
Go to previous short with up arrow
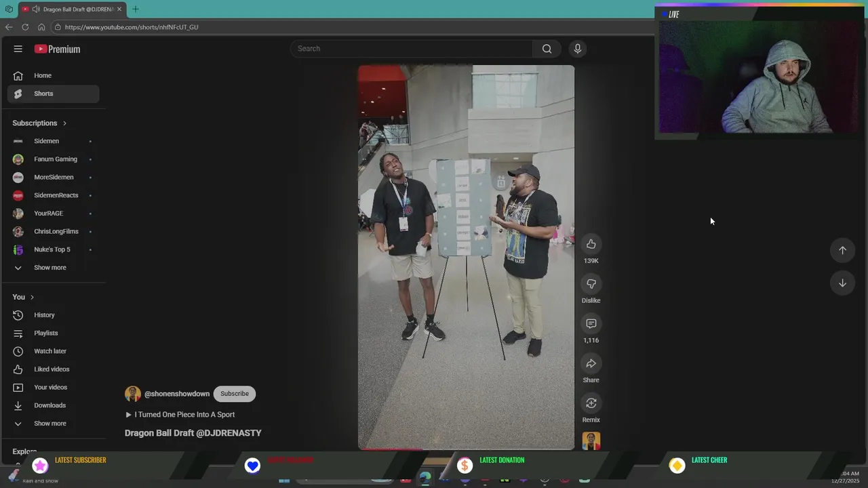point(842,250)
